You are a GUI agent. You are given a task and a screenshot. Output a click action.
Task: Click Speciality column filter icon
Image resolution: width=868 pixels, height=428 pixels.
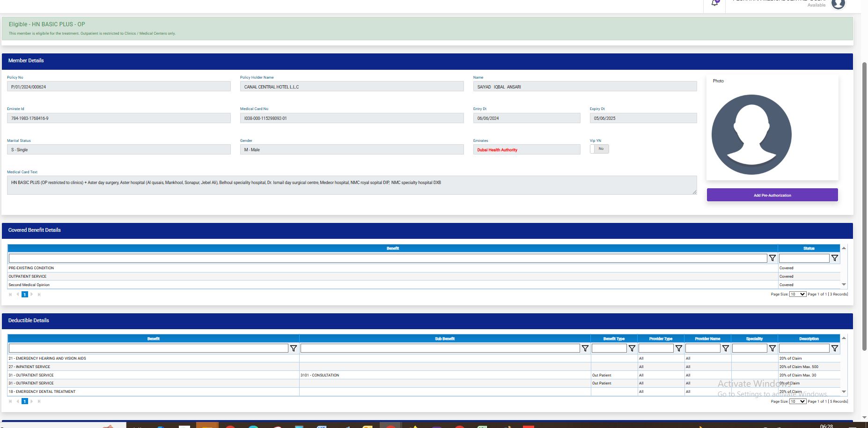click(x=772, y=348)
